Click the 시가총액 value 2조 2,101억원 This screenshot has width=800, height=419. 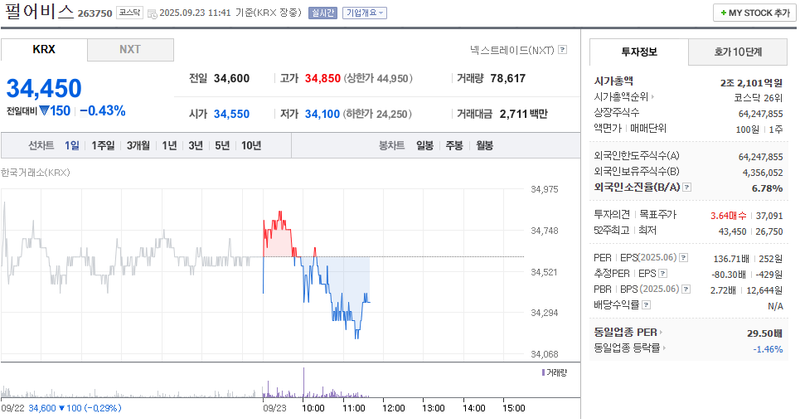(x=751, y=83)
